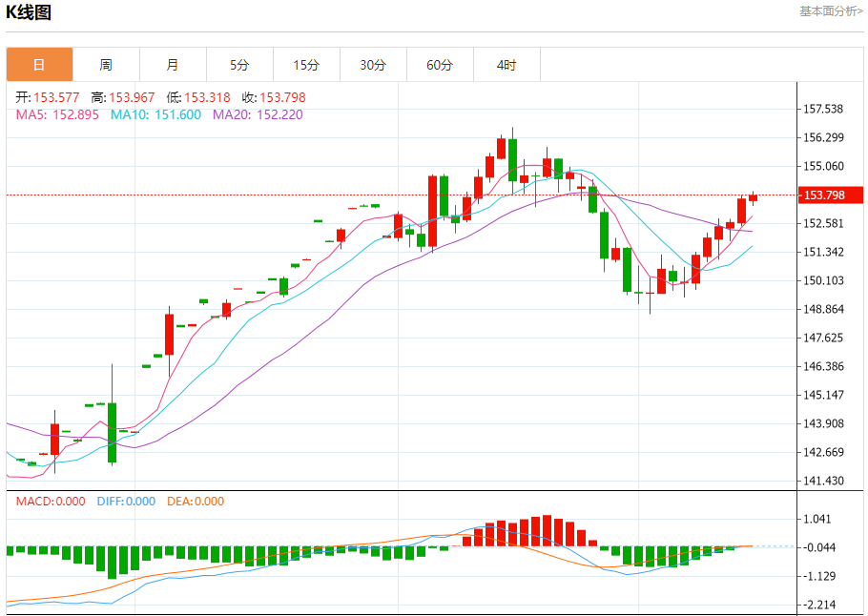Click the 收 153.798 closing price readout
Viewport: 868px width, 616px height.
click(274, 98)
